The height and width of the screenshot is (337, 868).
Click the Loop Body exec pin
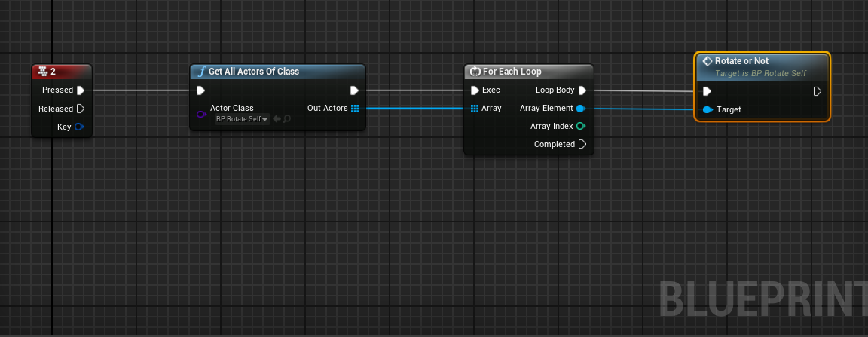(x=582, y=90)
